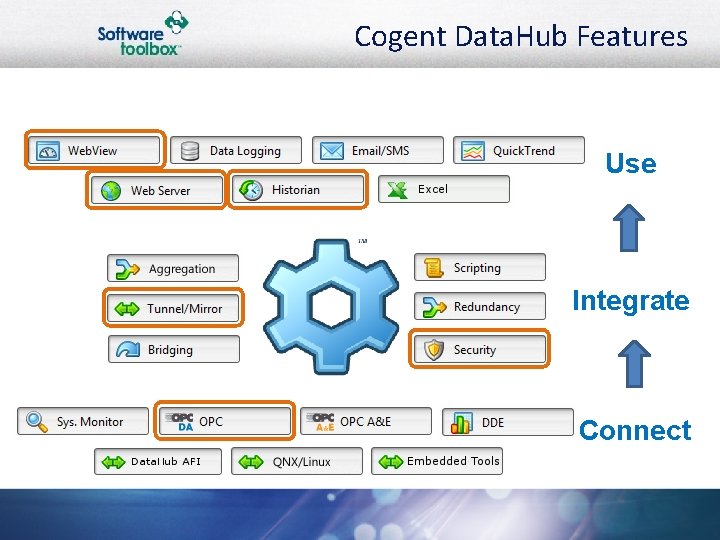Select the Aggregation button
This screenshot has height=540, width=720.
click(173, 268)
